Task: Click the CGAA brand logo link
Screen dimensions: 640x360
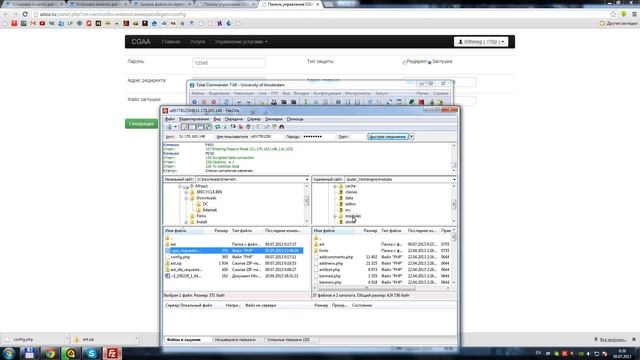Action: 141,42
